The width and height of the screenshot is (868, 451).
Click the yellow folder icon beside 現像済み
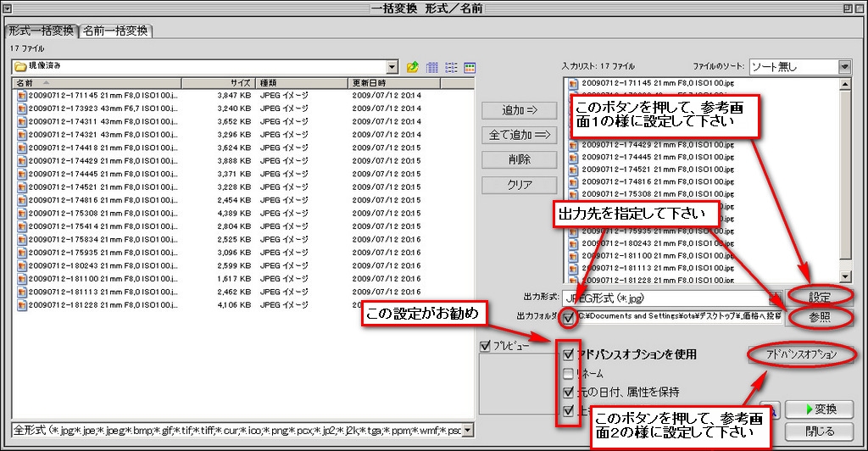coord(20,67)
